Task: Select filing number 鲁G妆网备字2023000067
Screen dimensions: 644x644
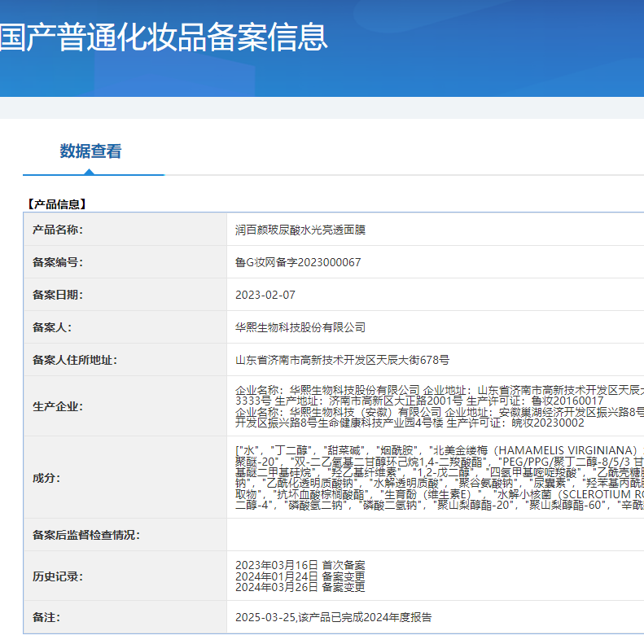Action: click(298, 262)
